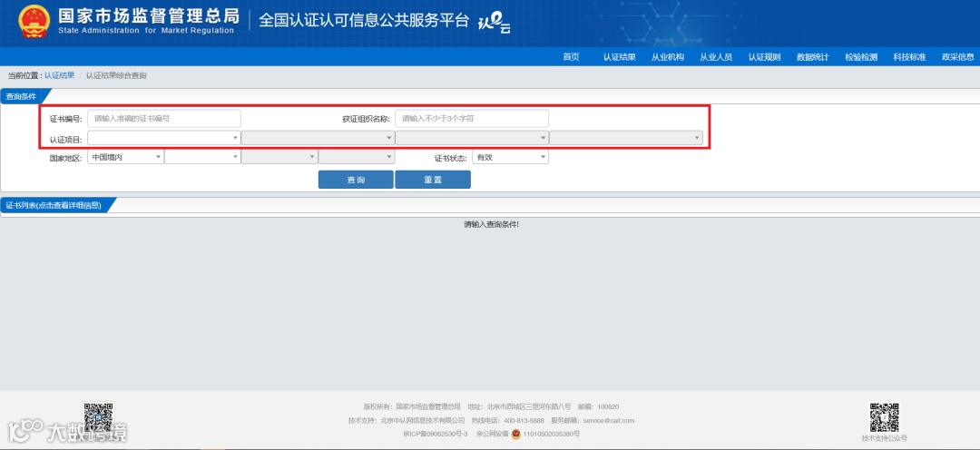This screenshot has height=450, width=980.
Task: Focus the 获证组织名称 input field
Action: pos(472,118)
